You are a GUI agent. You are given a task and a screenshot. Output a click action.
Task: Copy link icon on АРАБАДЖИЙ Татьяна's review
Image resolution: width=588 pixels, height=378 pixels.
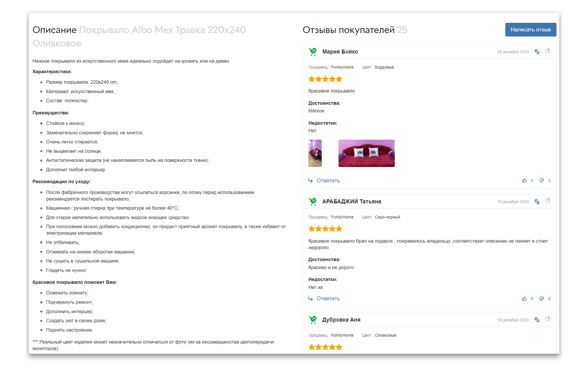537,202
